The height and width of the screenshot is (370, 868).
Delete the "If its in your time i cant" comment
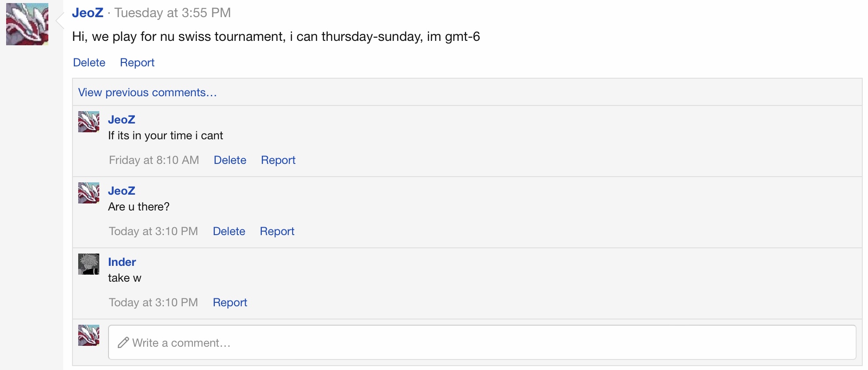[x=230, y=160]
